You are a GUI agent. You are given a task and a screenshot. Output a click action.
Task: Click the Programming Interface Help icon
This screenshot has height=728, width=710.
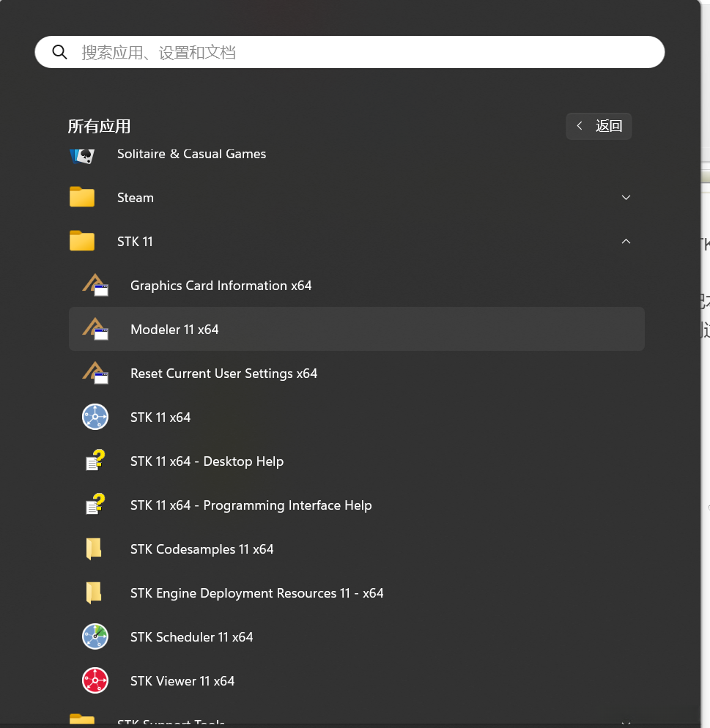click(x=95, y=505)
